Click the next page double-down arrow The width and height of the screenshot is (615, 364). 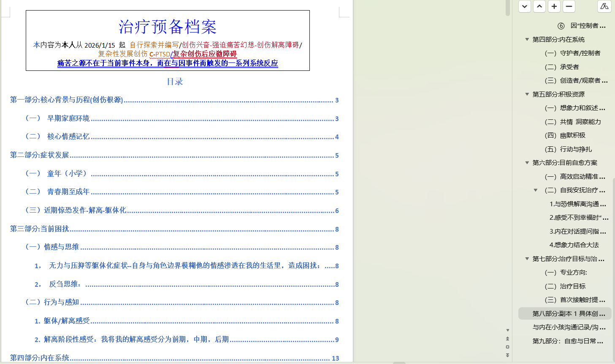[x=507, y=355]
